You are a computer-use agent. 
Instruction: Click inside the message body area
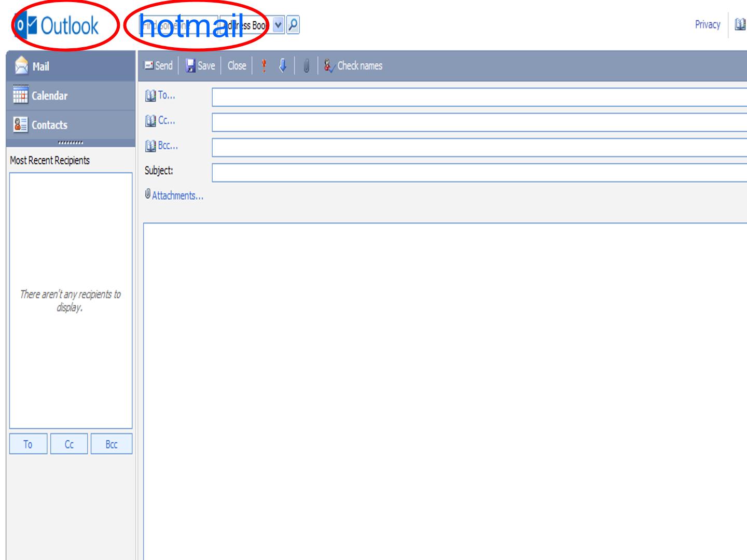point(445,391)
